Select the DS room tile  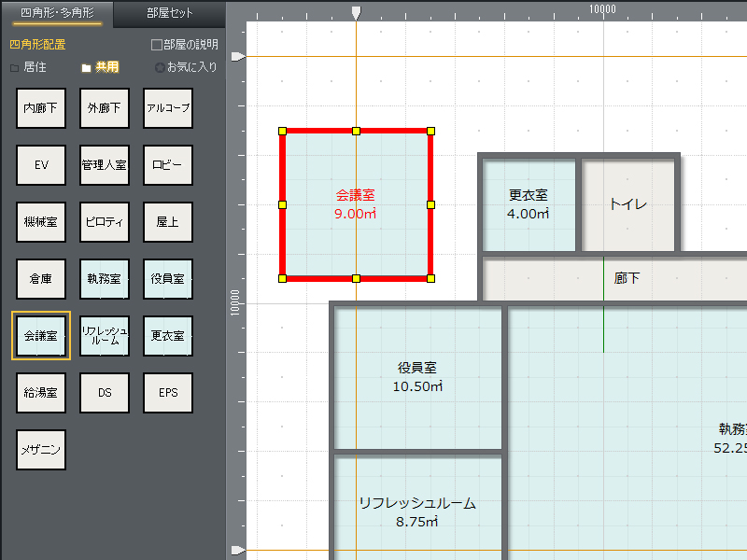click(x=105, y=393)
